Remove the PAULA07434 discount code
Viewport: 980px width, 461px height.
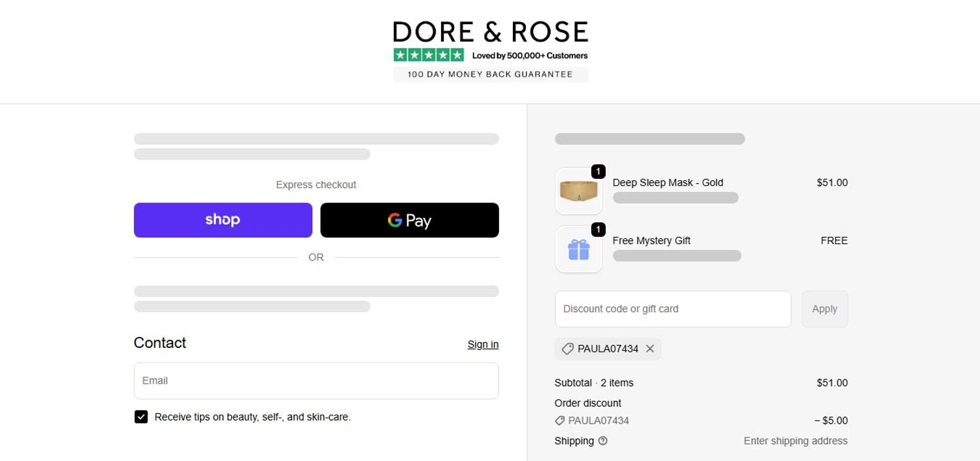click(x=650, y=349)
